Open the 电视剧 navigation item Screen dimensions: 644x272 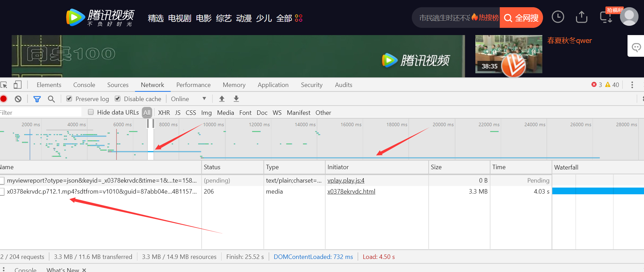pos(180,18)
